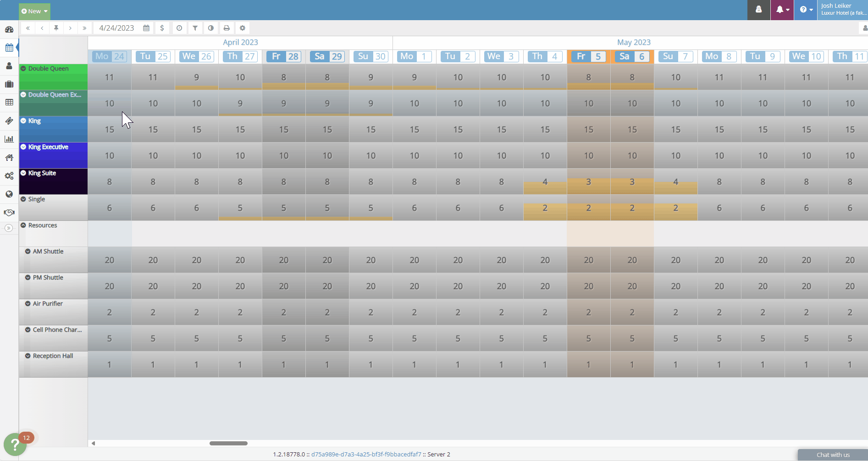Screen dimensions: 868x461
Task: Open the Dashboard panel
Action: pyautogui.click(x=9, y=29)
